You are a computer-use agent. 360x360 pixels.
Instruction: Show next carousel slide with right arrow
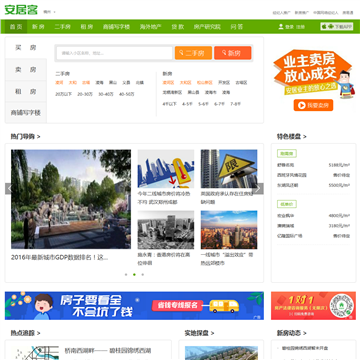258,189
